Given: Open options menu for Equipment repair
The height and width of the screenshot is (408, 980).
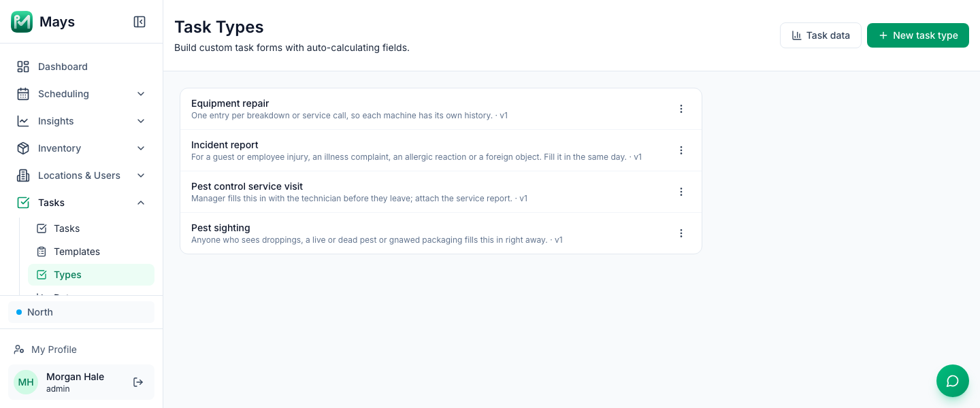Looking at the screenshot, I should 681,109.
